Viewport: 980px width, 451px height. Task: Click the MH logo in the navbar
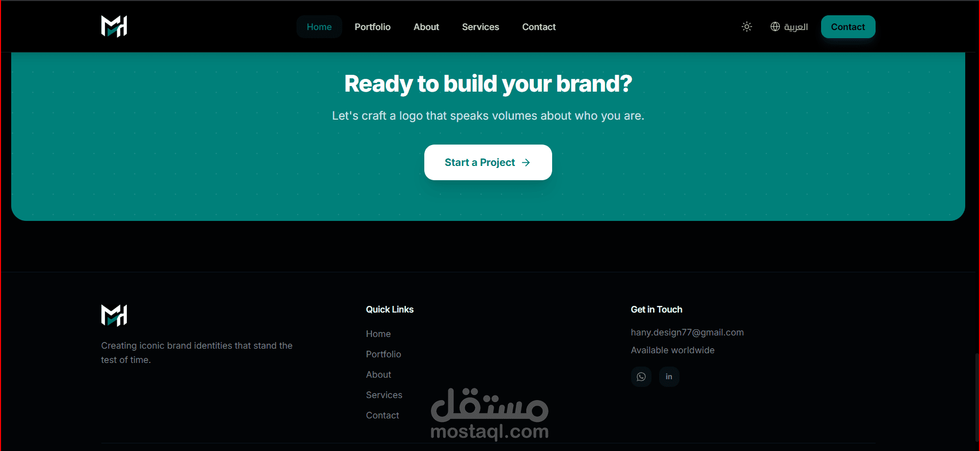[x=114, y=26]
